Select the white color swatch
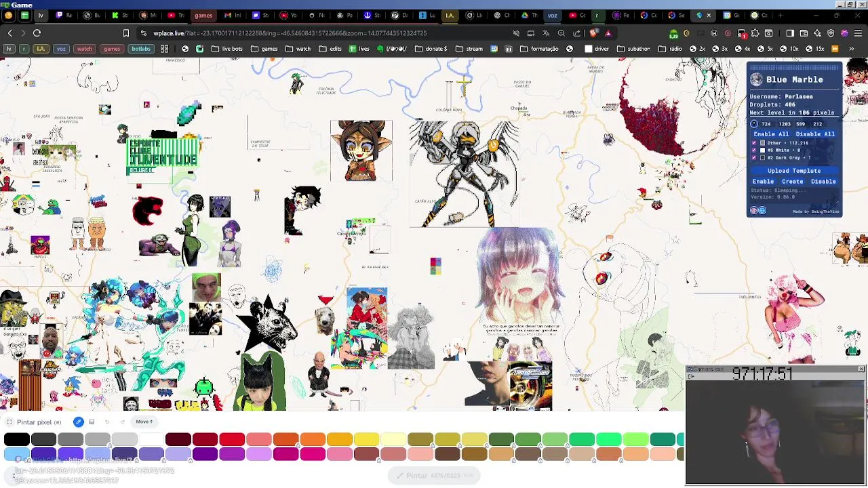Viewport: 868px width, 488px height. click(x=151, y=440)
